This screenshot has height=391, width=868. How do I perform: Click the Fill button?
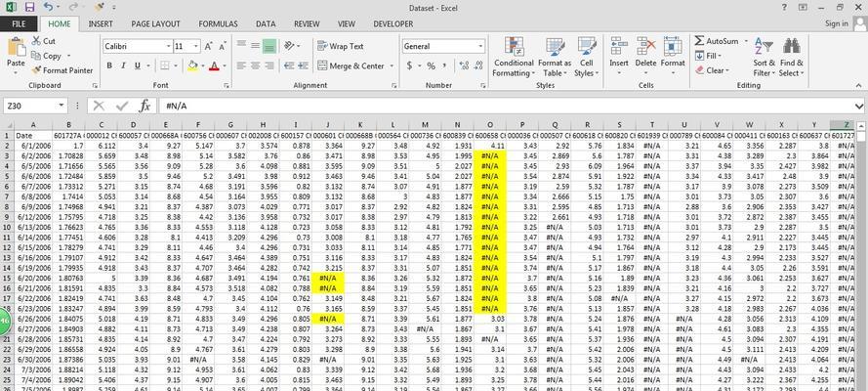pos(707,56)
